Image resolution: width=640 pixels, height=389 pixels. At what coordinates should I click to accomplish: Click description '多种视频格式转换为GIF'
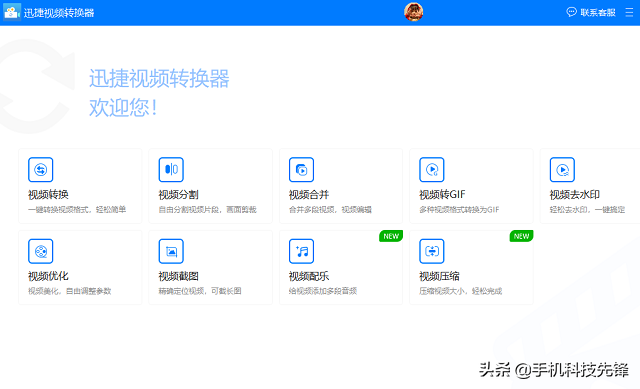coord(459,209)
